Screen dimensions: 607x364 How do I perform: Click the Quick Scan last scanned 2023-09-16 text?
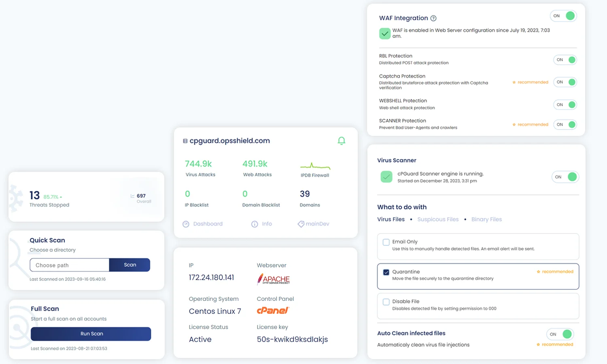[68, 279]
